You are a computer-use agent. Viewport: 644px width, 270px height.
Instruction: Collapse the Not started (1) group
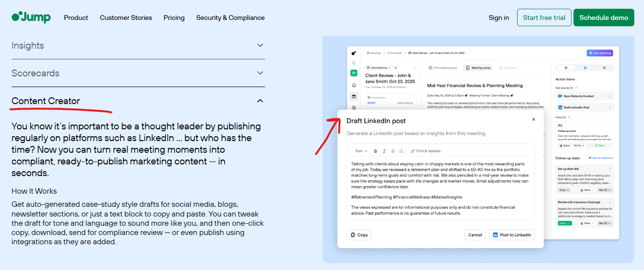[x=566, y=88]
